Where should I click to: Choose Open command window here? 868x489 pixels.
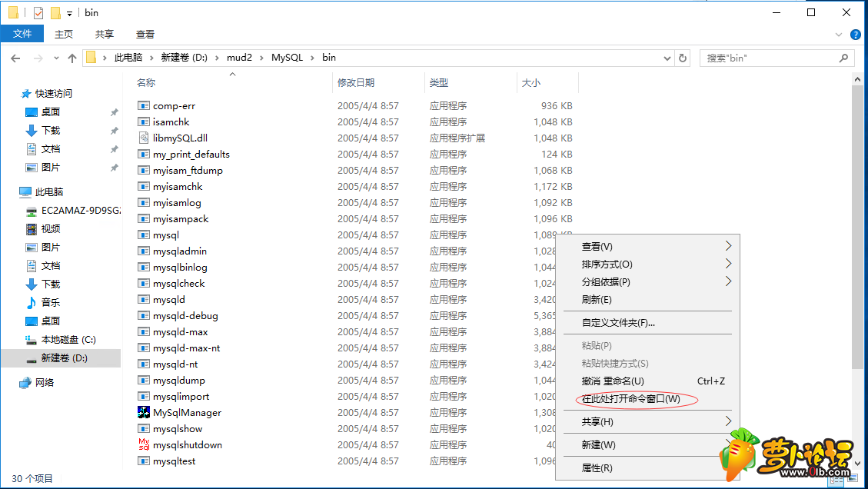point(647,399)
